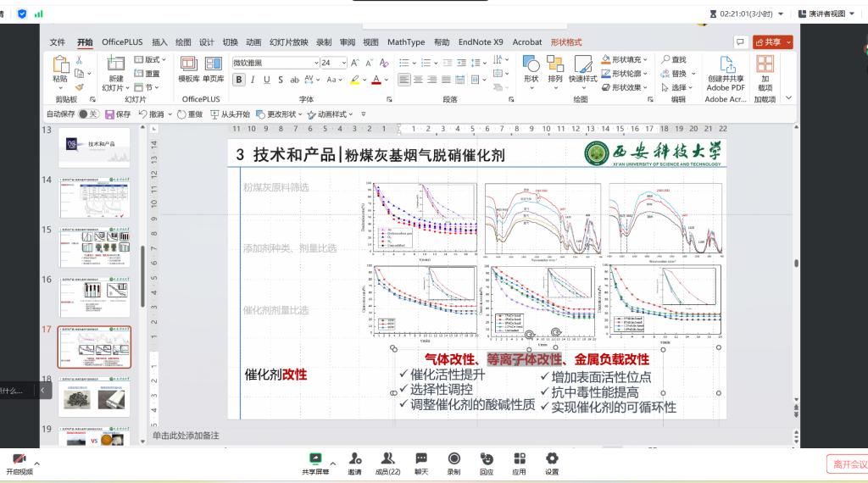Click the Share Screen icon in meeting toolbar

(316, 458)
